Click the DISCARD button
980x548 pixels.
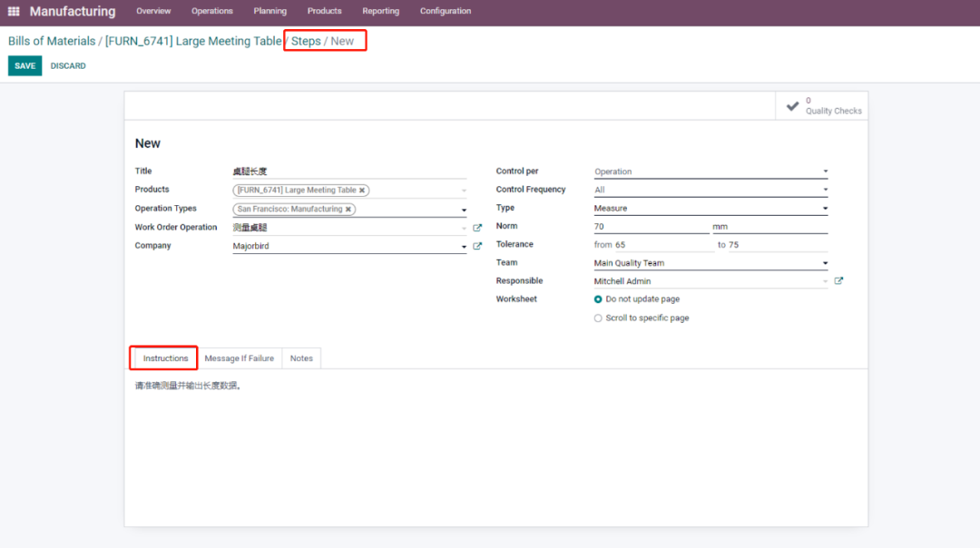[68, 66]
